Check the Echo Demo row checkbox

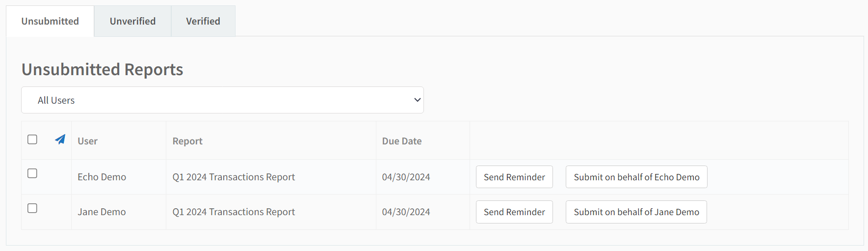coord(32,173)
